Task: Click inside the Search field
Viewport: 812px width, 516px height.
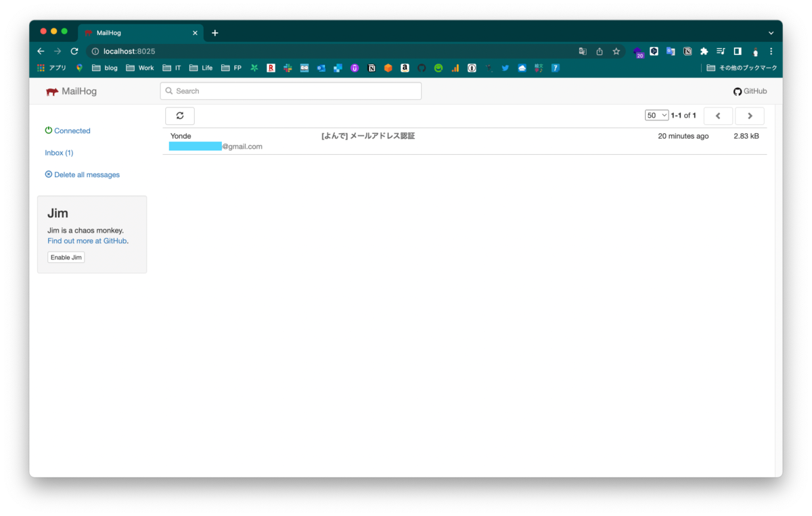Action: coord(291,91)
